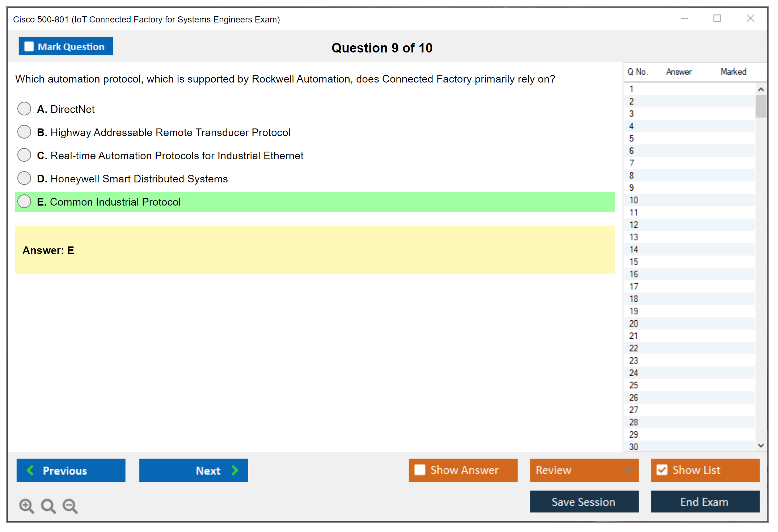778x532 pixels.
Task: Click the Marked column header
Action: (733, 72)
